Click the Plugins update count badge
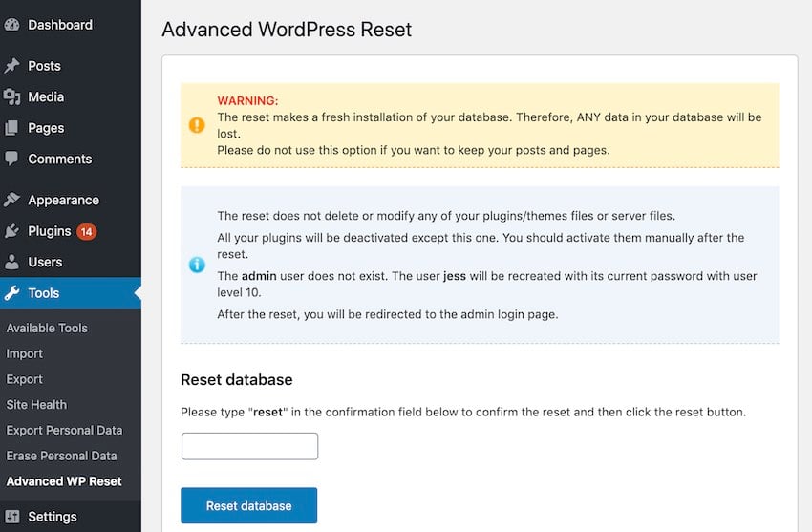The image size is (812, 532). tap(86, 231)
